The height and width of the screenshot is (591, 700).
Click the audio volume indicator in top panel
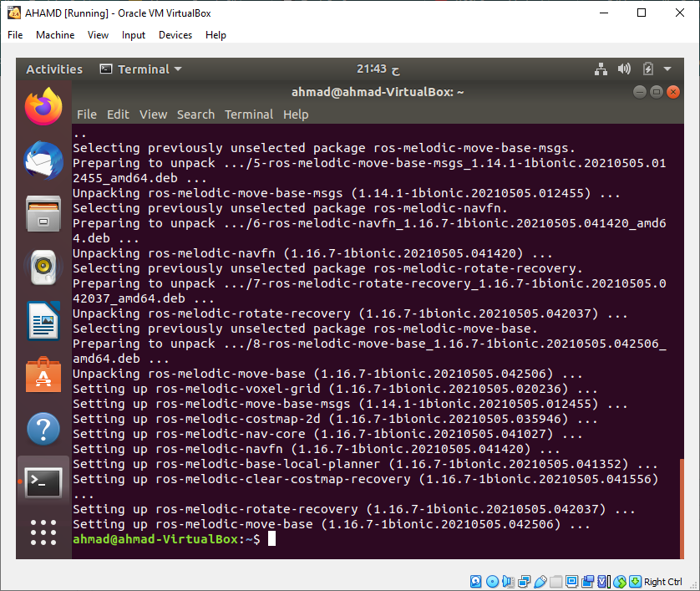point(625,69)
